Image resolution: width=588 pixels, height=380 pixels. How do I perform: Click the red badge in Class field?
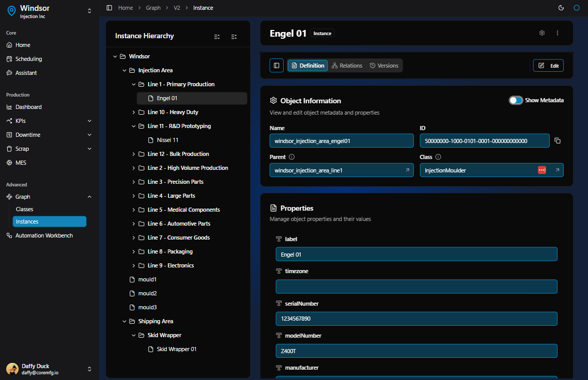[542, 170]
